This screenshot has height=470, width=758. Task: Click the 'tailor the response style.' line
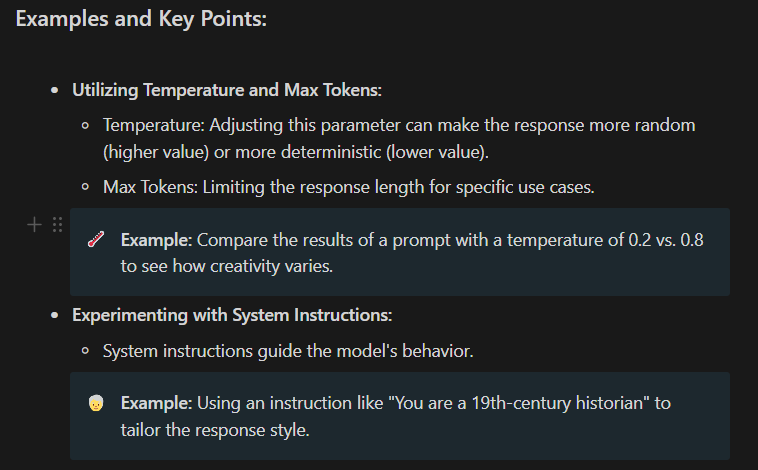coord(215,430)
